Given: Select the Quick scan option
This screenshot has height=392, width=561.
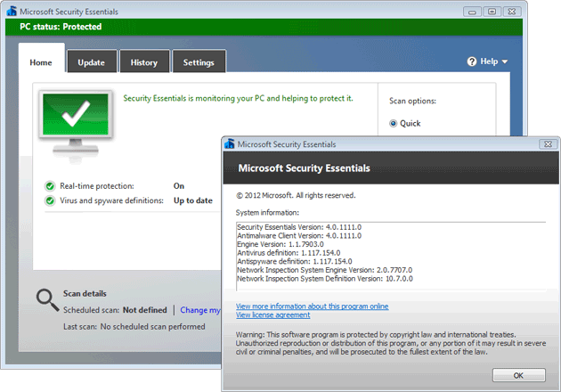Looking at the screenshot, I should [394, 124].
